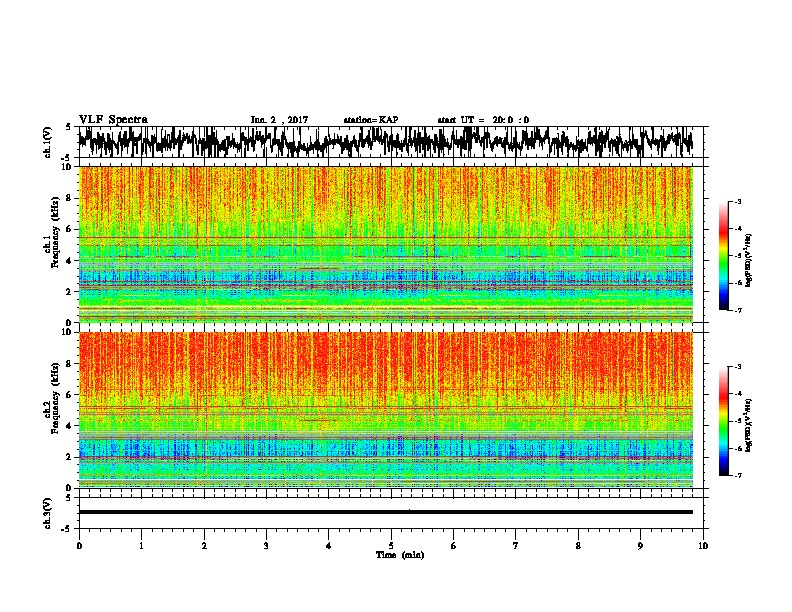Click the flat black ch.3 voltage trace
The width and height of the screenshot is (792, 612).
pyautogui.click(x=386, y=512)
